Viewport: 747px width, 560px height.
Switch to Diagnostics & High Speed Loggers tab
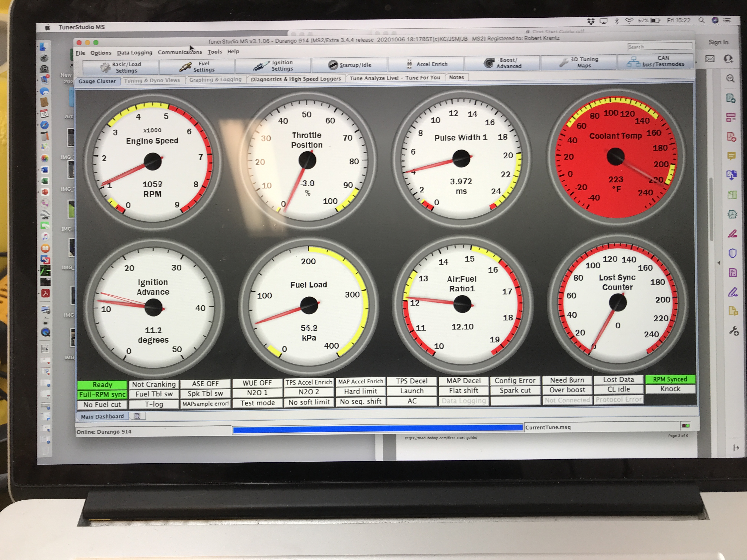click(296, 79)
